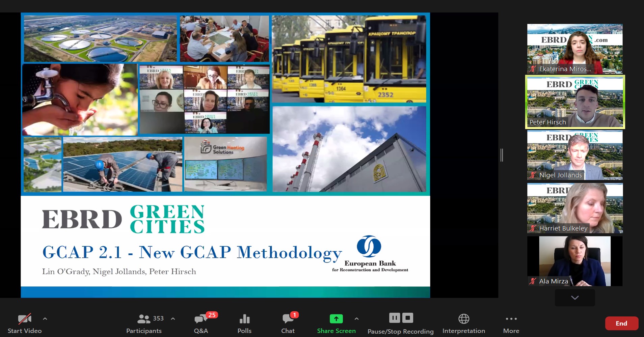The image size is (644, 337).
Task: Click the Green Heating Solutions photo
Action: 225,164
